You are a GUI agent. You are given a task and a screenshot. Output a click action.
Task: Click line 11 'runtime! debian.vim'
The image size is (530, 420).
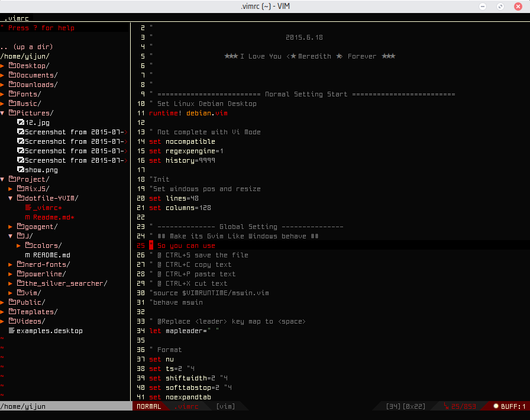coord(188,113)
